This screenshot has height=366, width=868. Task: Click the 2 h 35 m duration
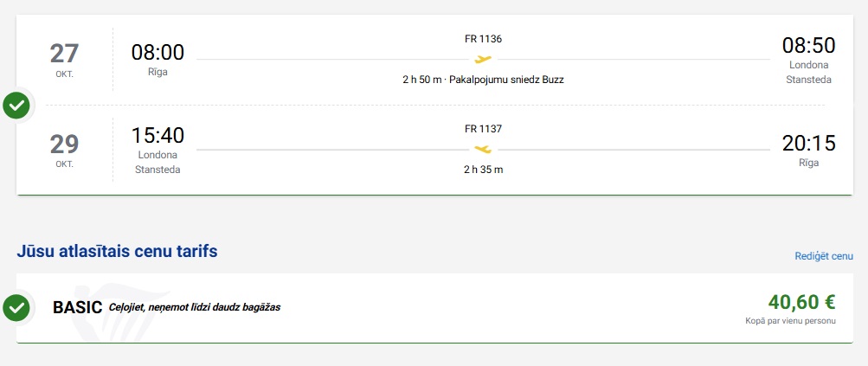(x=483, y=170)
